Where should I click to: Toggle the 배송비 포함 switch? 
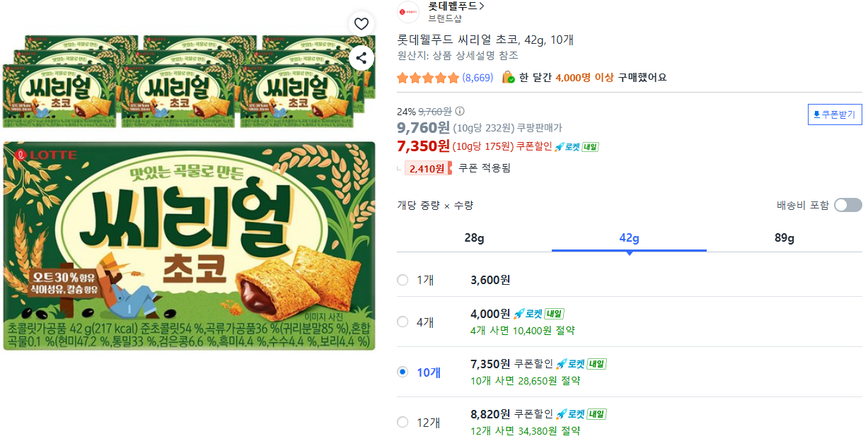click(x=847, y=205)
